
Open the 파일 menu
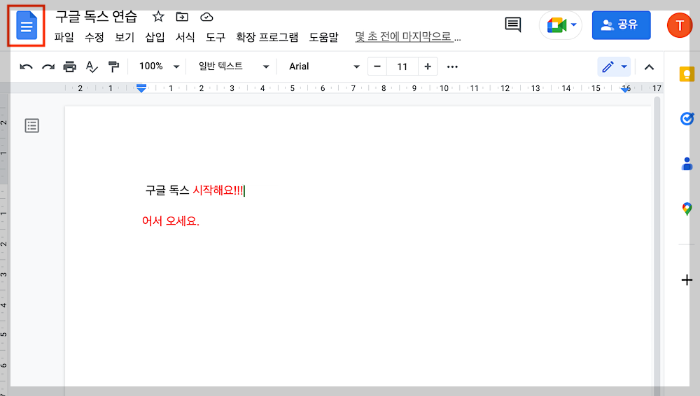[64, 37]
